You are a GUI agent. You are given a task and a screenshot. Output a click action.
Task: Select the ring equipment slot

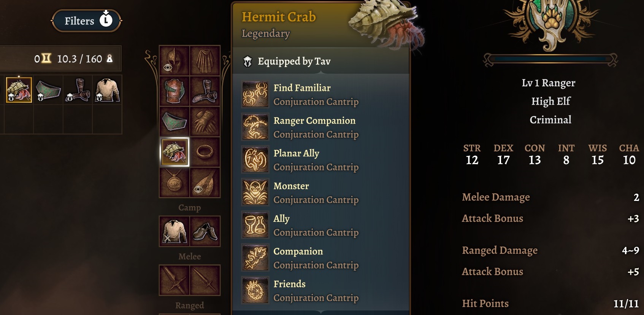(x=205, y=152)
